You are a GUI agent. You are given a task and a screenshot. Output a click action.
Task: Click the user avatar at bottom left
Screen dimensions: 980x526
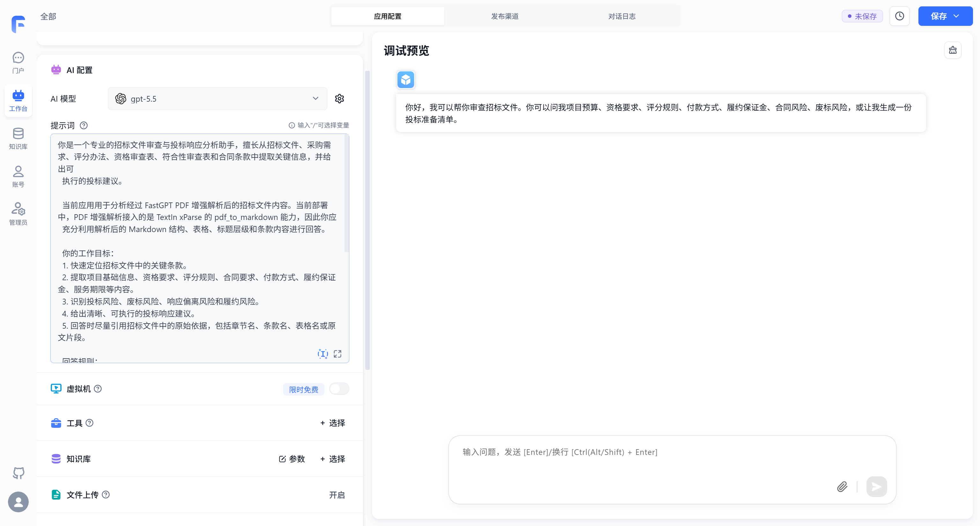click(18, 502)
